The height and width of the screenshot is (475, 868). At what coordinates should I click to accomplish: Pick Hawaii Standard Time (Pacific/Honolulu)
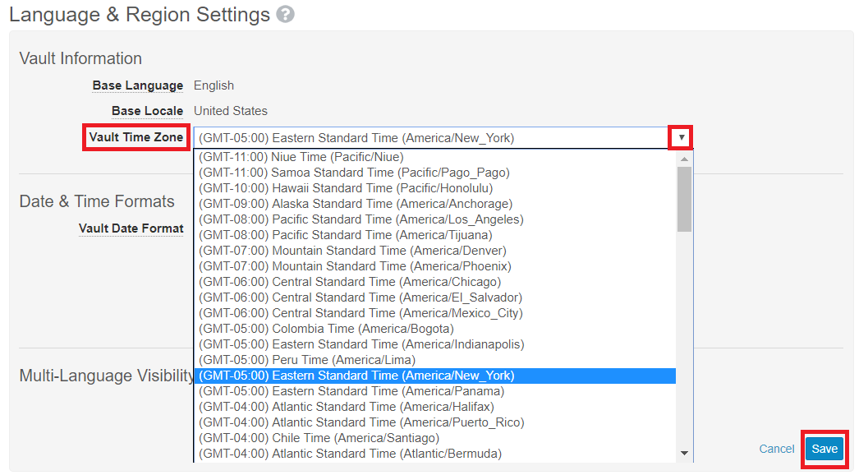(x=346, y=188)
